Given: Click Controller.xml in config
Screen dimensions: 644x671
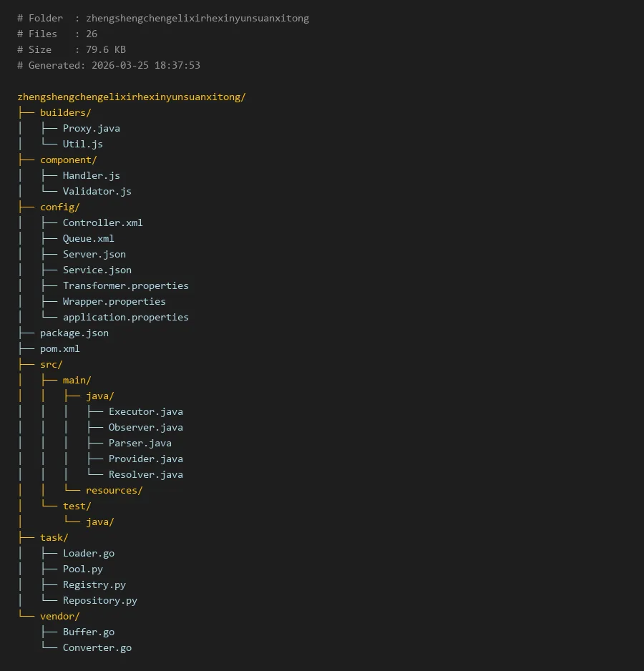Looking at the screenshot, I should 102,222.
